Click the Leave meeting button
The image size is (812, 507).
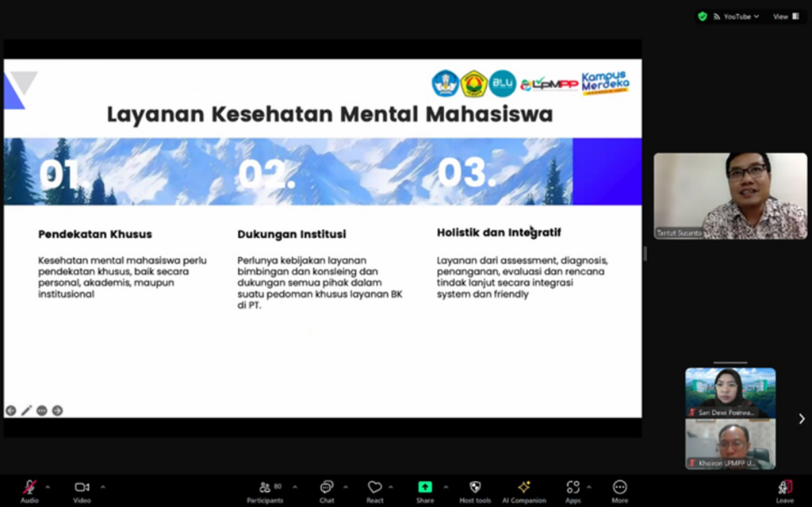click(784, 487)
